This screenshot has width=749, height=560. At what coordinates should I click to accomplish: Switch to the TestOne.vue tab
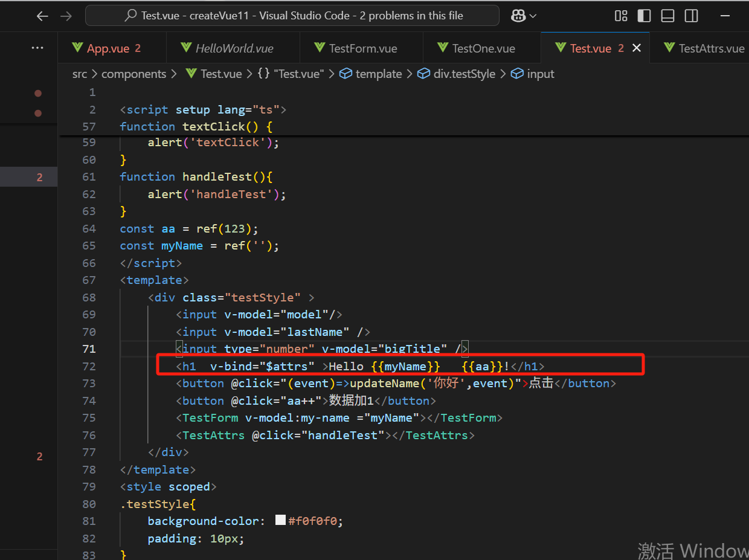[x=481, y=47]
